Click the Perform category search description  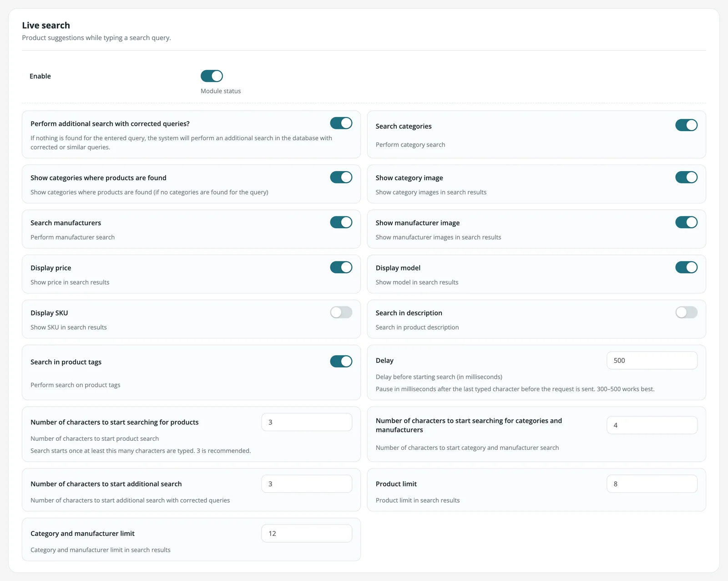coord(410,145)
